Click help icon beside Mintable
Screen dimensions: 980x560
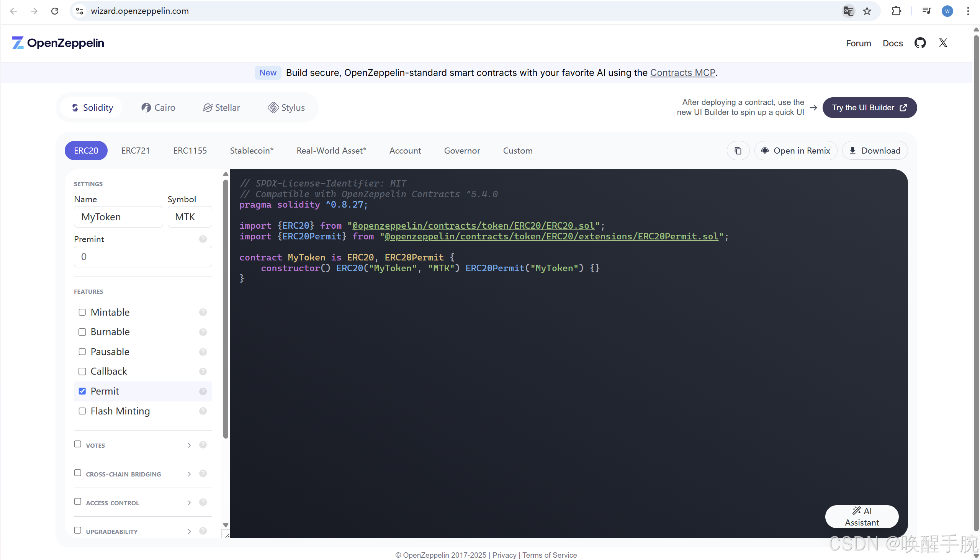(203, 312)
